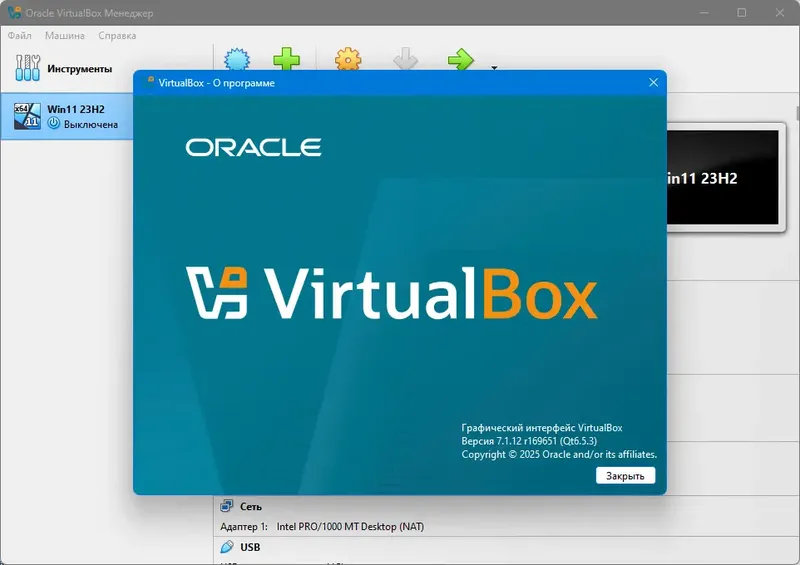
Task: Click VirtualBox icon in About dialog title
Action: click(x=150, y=81)
